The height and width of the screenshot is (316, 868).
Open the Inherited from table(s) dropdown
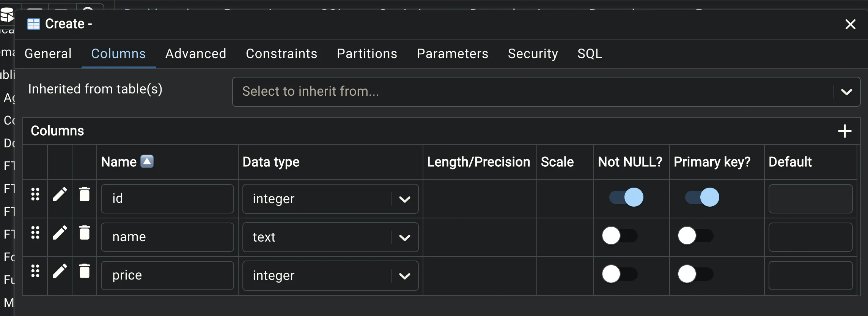click(546, 92)
